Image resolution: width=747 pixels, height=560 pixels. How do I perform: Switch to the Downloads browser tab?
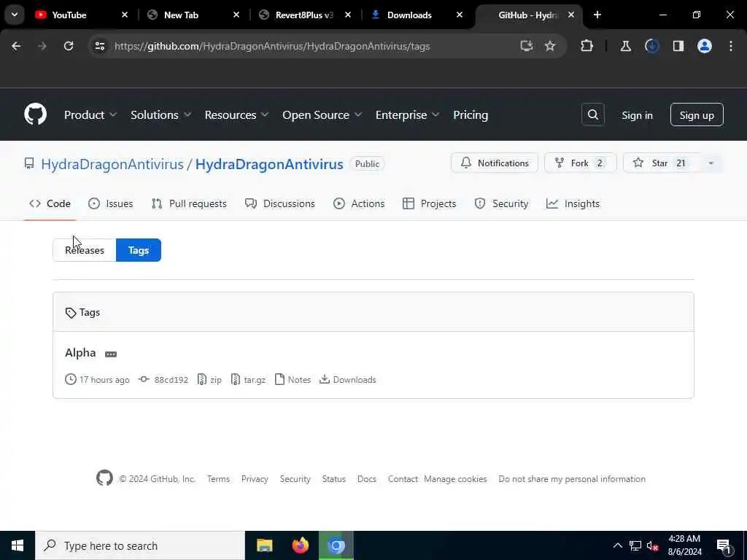point(417,15)
